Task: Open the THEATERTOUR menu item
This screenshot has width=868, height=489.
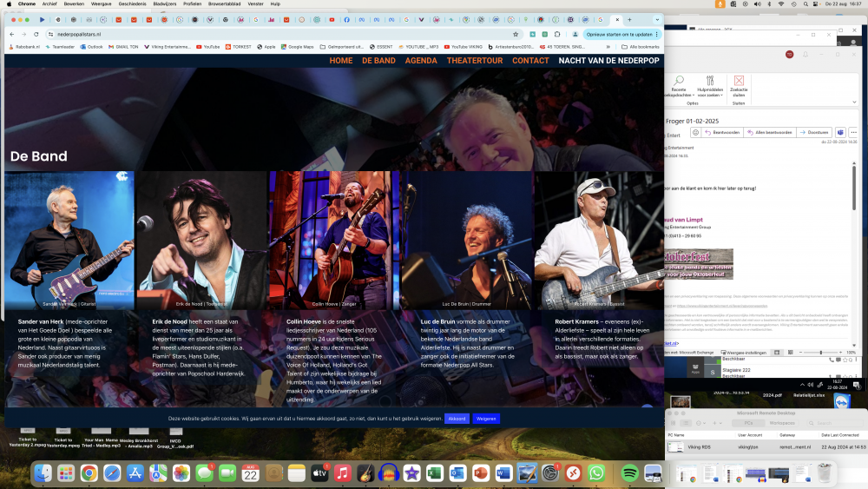Action: (475, 61)
